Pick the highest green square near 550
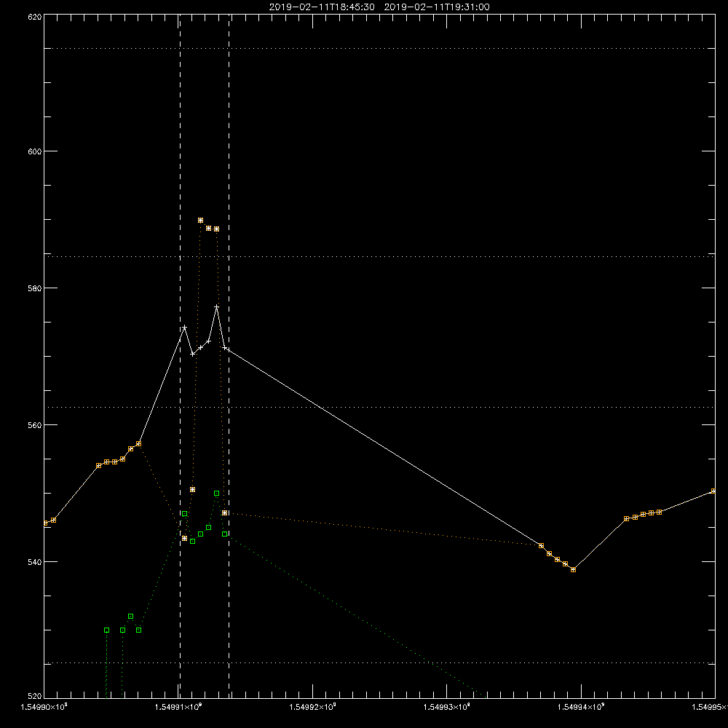The image size is (728, 728). click(216, 494)
